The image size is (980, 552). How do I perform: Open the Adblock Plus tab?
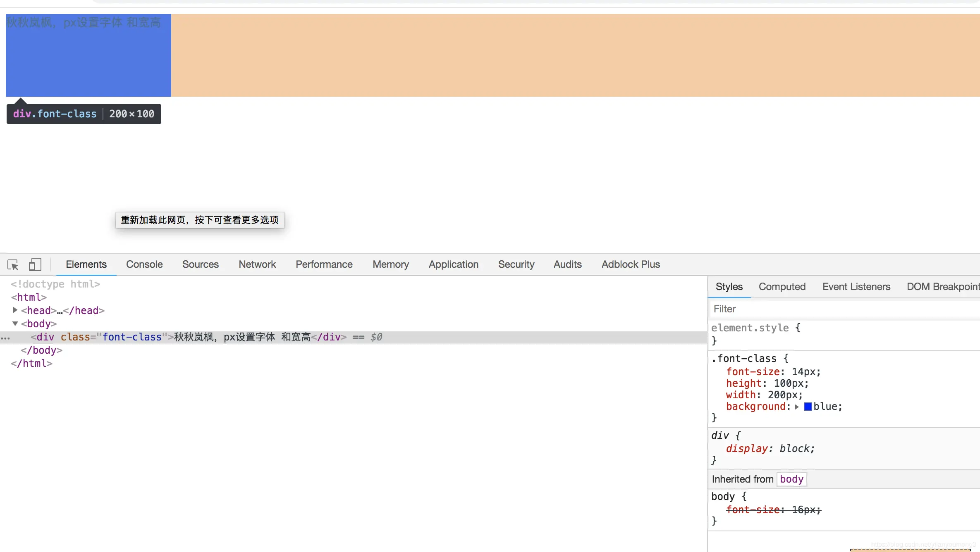pyautogui.click(x=630, y=264)
